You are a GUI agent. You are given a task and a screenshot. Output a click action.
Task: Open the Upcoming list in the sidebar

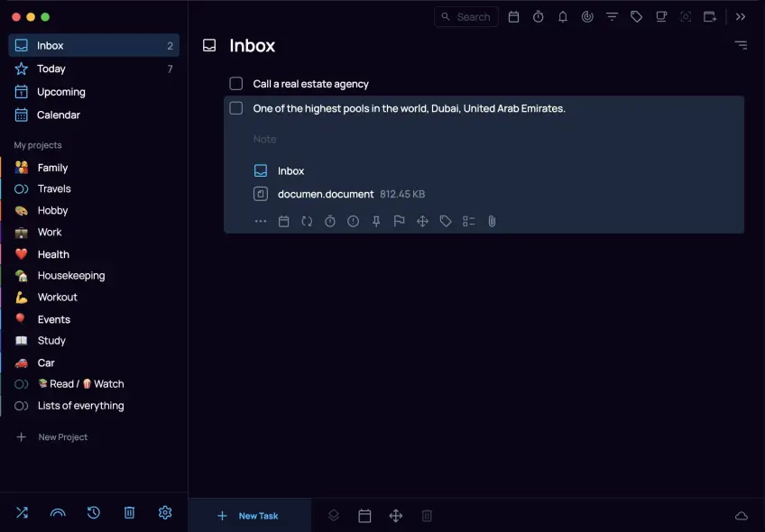point(60,92)
